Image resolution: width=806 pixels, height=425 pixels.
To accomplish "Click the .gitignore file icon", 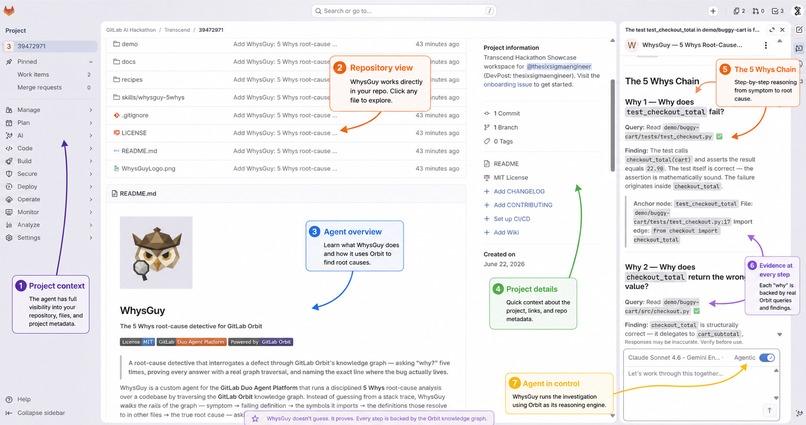I will (116, 115).
